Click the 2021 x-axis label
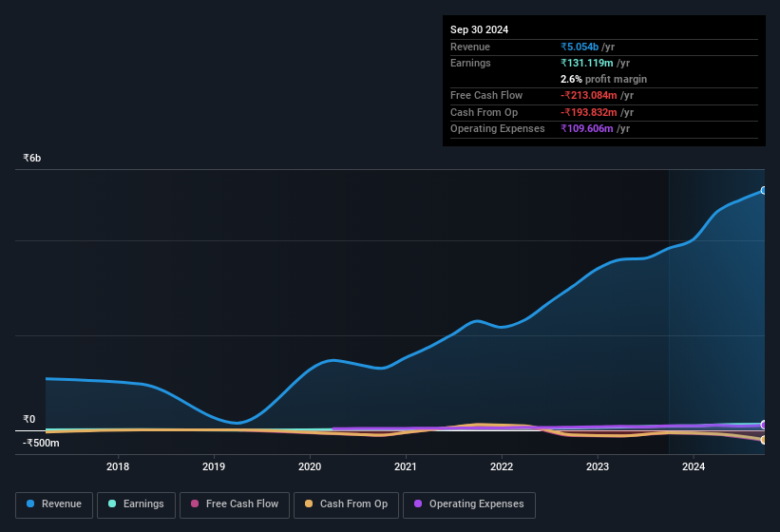This screenshot has width=780, height=532. tap(406, 466)
